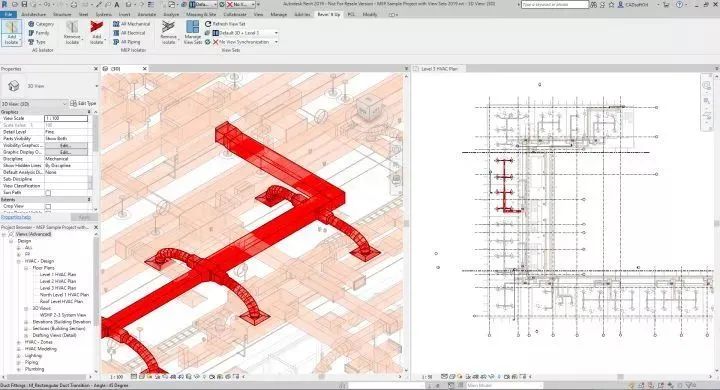Select the All Piping isolator icon

(x=116, y=42)
